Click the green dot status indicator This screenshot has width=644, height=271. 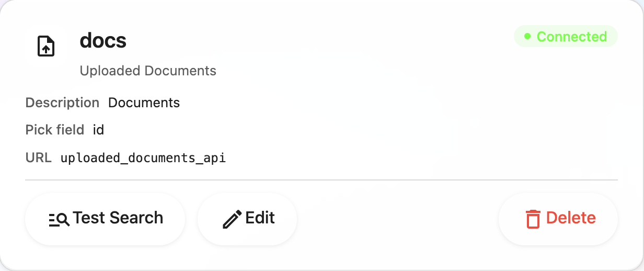pyautogui.click(x=527, y=37)
